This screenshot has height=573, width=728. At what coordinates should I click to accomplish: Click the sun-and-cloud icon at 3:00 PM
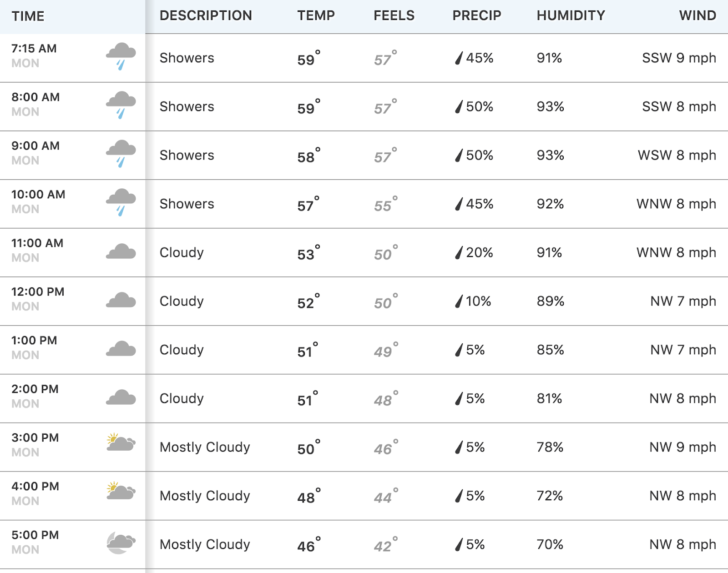coord(121,442)
